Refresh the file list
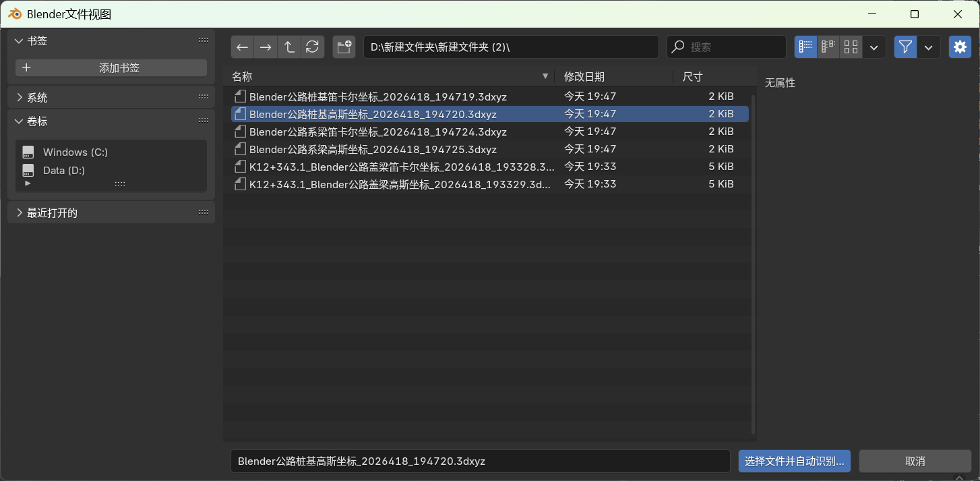 (312, 47)
